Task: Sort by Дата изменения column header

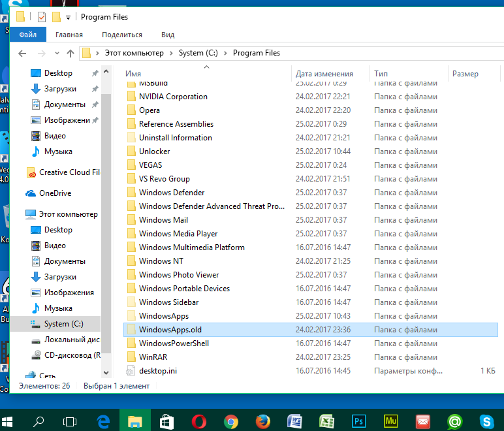Action: pyautogui.click(x=324, y=74)
